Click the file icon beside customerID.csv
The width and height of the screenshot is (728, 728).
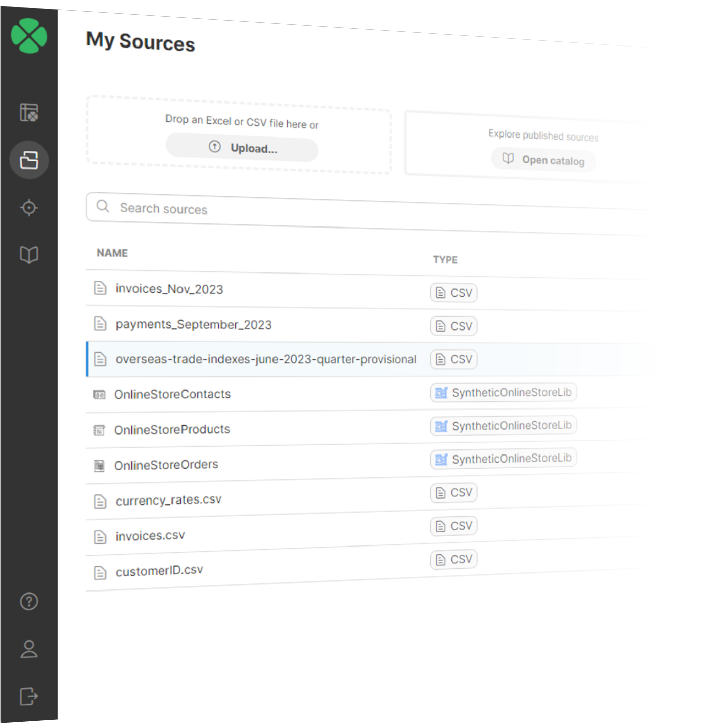click(100, 573)
